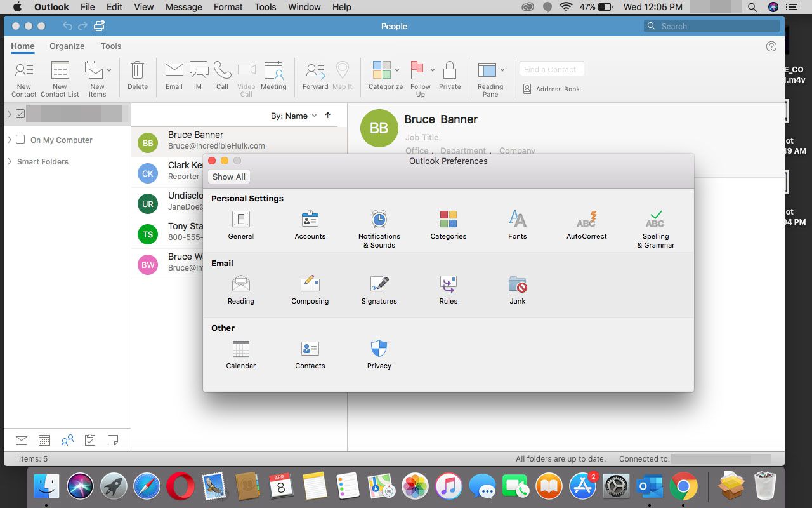Screen dimensions: 812x508
Task: Click the print icon in title bar
Action: click(x=99, y=26)
